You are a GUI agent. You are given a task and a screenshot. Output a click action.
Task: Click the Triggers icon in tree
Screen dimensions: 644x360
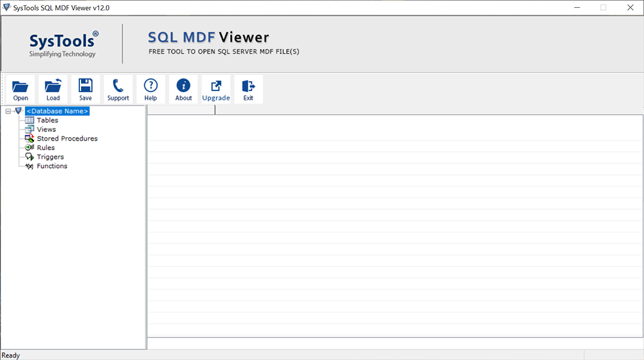click(30, 157)
